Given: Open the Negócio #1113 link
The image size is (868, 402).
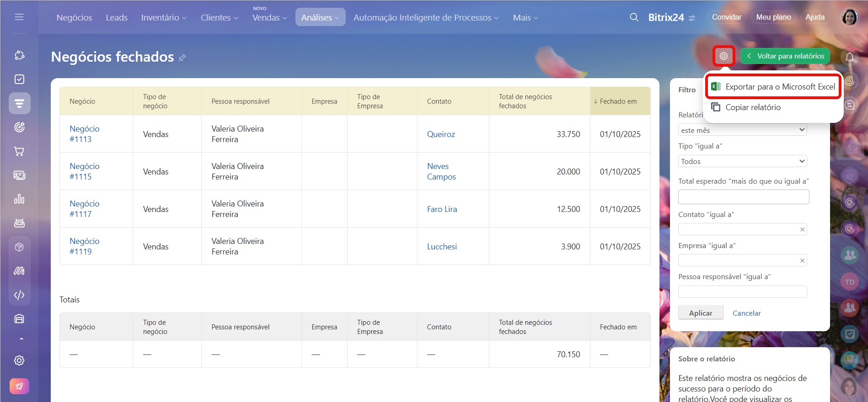Looking at the screenshot, I should (x=84, y=134).
